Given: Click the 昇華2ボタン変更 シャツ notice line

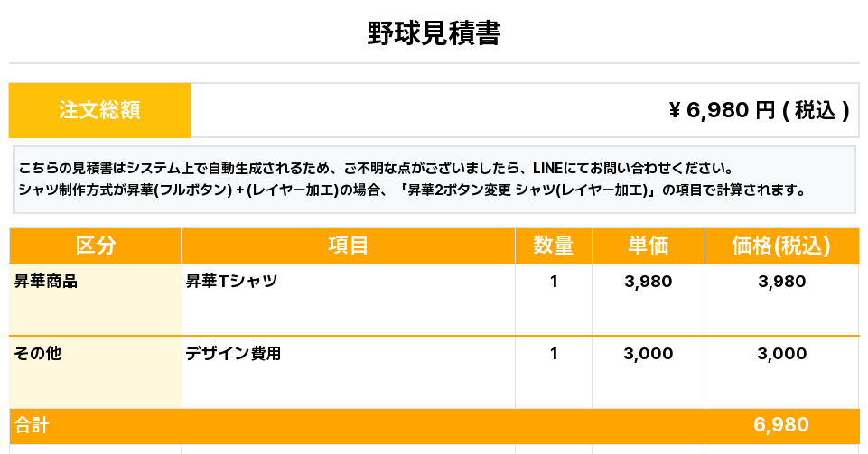Looking at the screenshot, I should pyautogui.click(x=411, y=190).
